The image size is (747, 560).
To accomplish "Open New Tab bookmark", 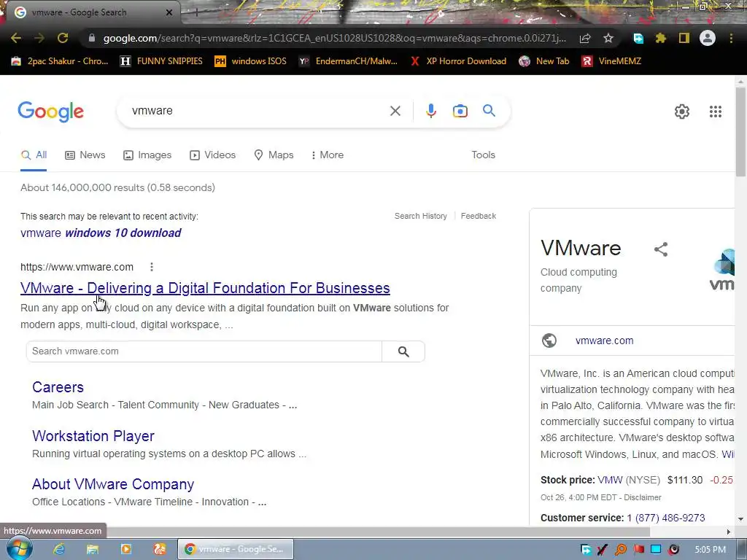I will coord(544,61).
